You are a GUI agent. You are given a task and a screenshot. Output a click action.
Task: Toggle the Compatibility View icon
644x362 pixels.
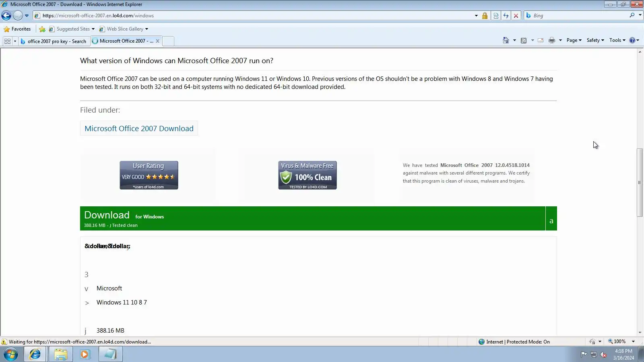click(496, 16)
